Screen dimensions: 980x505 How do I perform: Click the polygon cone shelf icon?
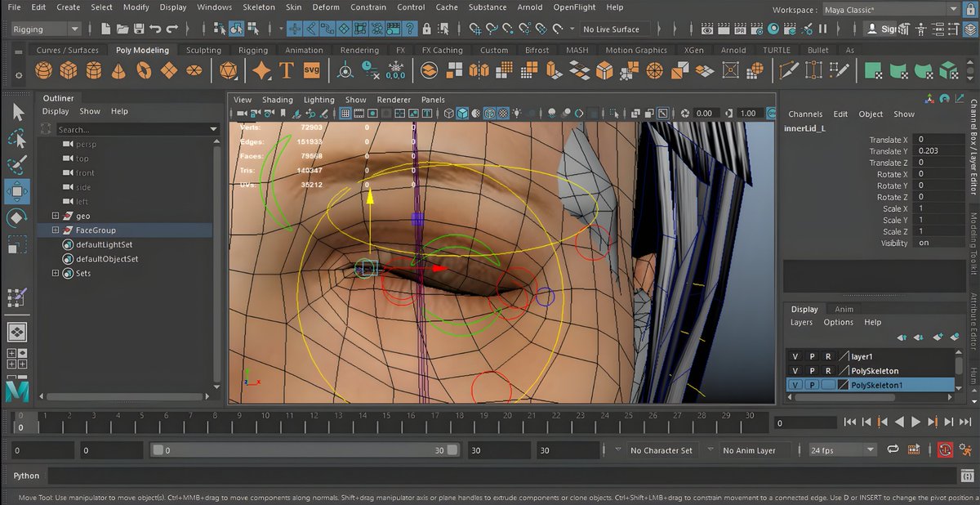click(119, 71)
